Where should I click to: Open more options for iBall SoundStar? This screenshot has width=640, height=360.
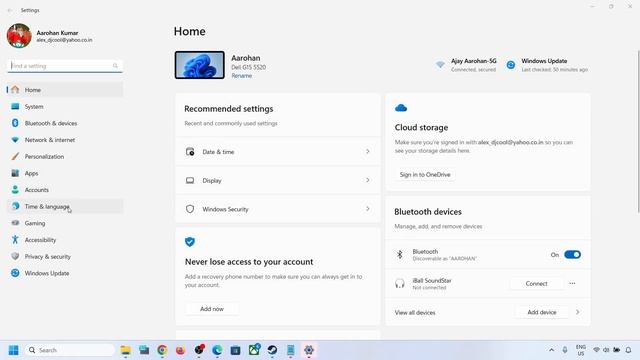pyautogui.click(x=572, y=284)
